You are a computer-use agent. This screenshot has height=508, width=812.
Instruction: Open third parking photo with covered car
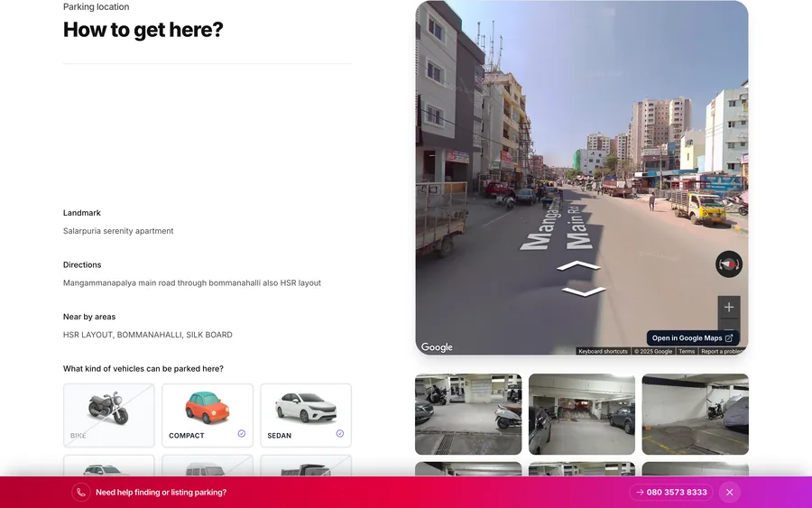click(x=695, y=414)
